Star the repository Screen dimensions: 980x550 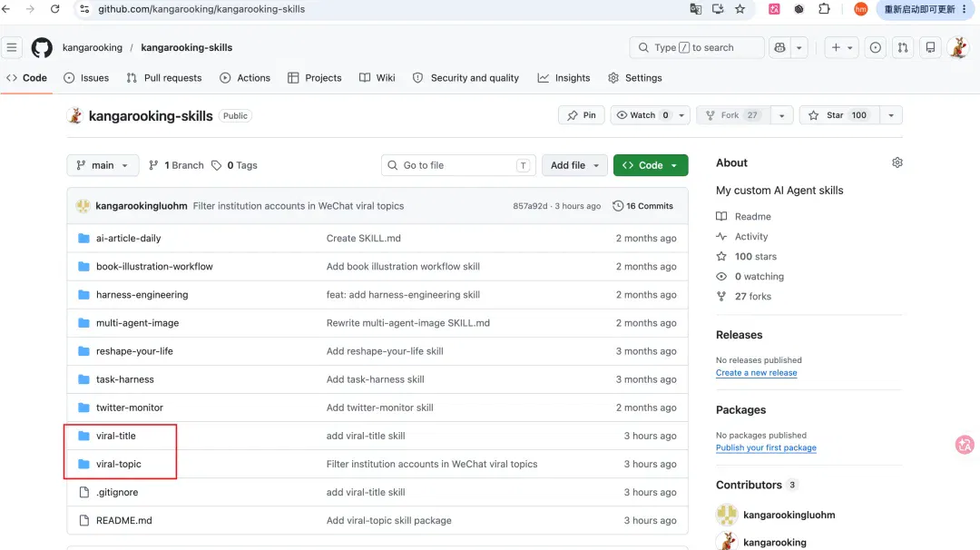point(839,115)
